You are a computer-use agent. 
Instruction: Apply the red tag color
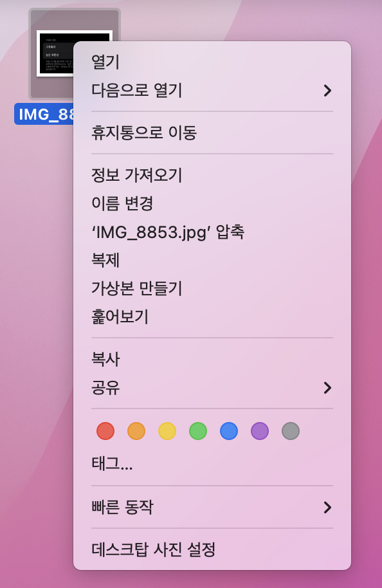coord(105,431)
